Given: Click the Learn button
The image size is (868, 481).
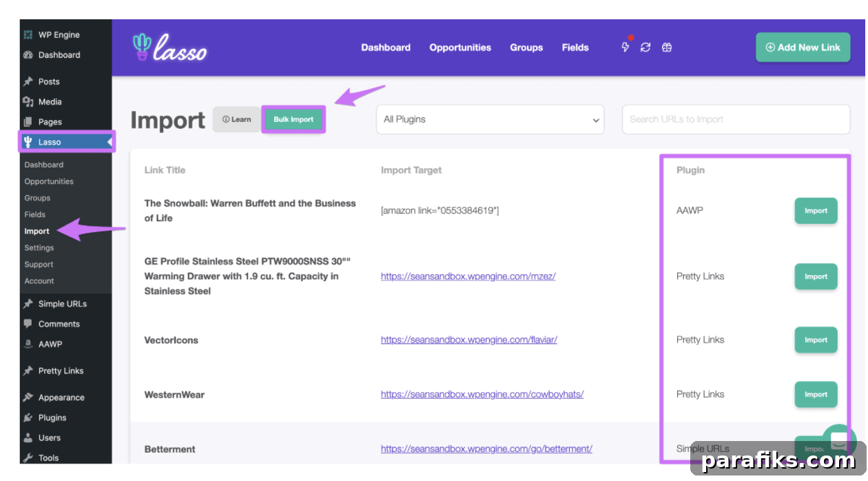Looking at the screenshot, I should (237, 119).
